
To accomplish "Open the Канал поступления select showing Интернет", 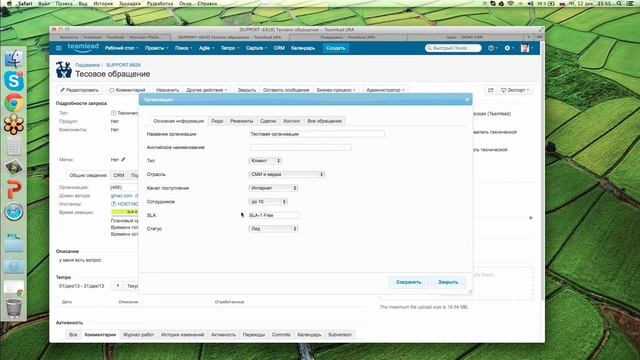I will coord(273,188).
